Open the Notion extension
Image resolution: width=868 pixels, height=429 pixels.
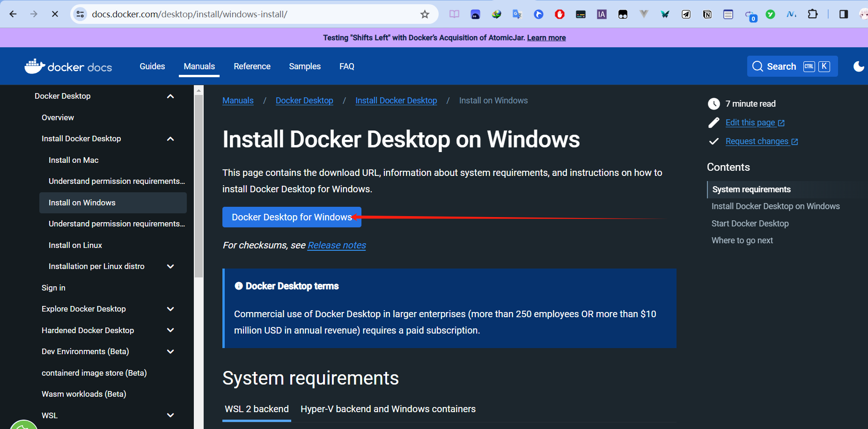(x=707, y=14)
